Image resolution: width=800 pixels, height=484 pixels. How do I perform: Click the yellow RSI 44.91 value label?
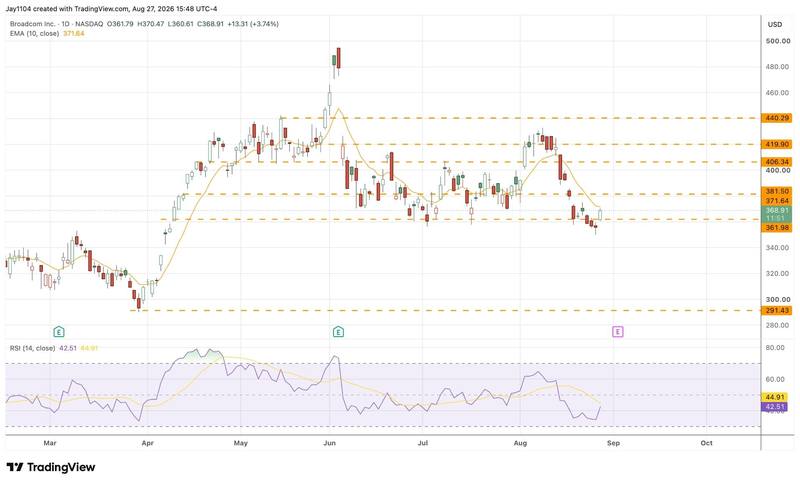click(x=774, y=397)
